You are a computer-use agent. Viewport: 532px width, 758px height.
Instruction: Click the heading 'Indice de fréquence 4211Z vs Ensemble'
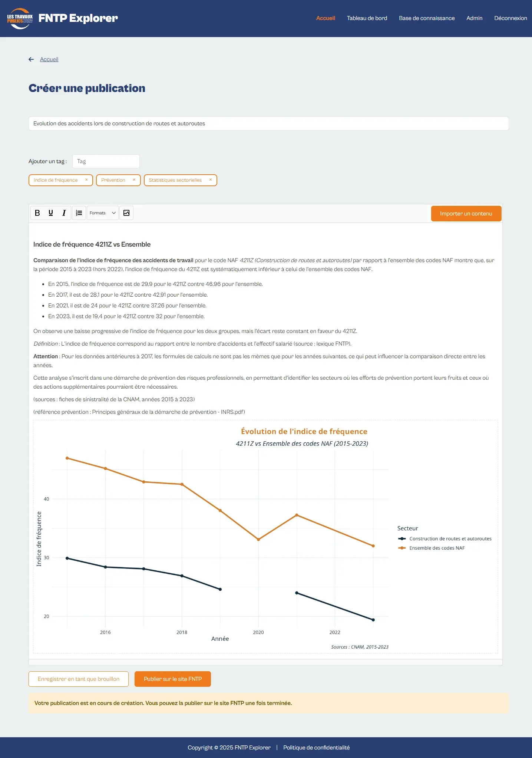click(92, 244)
